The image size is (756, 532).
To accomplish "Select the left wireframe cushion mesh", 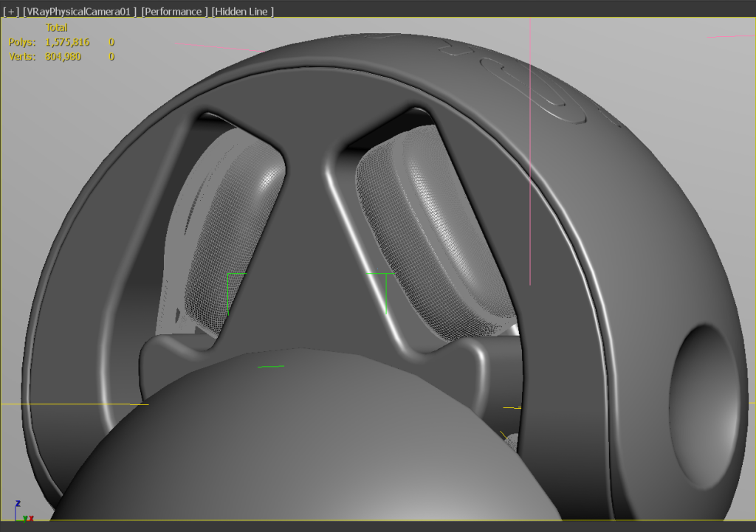I will point(227,231).
